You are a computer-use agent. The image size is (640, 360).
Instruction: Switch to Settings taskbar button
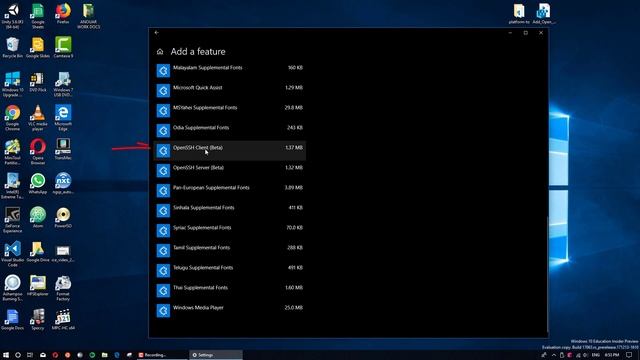click(216, 355)
